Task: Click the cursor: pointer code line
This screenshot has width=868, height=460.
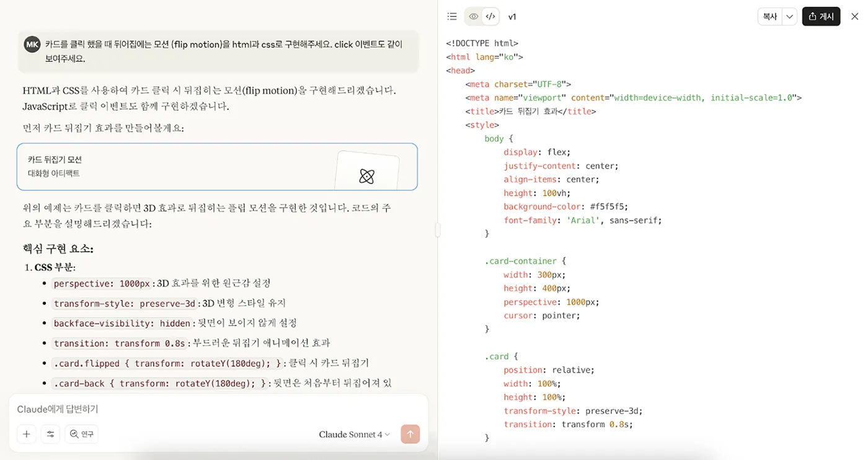Action: (x=542, y=316)
